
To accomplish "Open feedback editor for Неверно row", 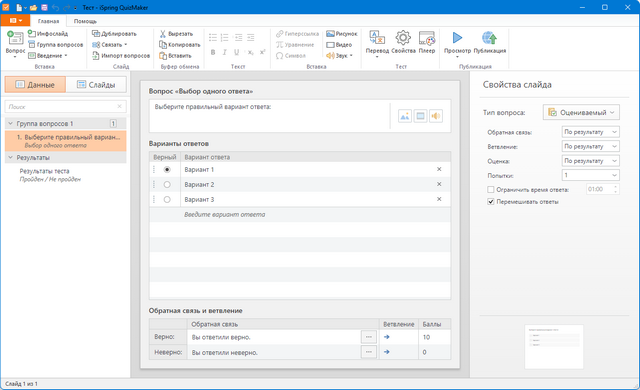I will coord(369,352).
